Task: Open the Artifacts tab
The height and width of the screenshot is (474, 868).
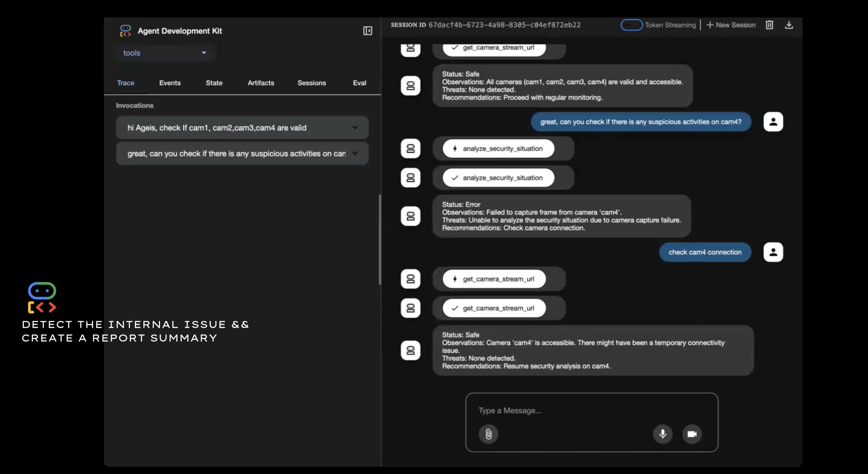Action: click(x=261, y=83)
